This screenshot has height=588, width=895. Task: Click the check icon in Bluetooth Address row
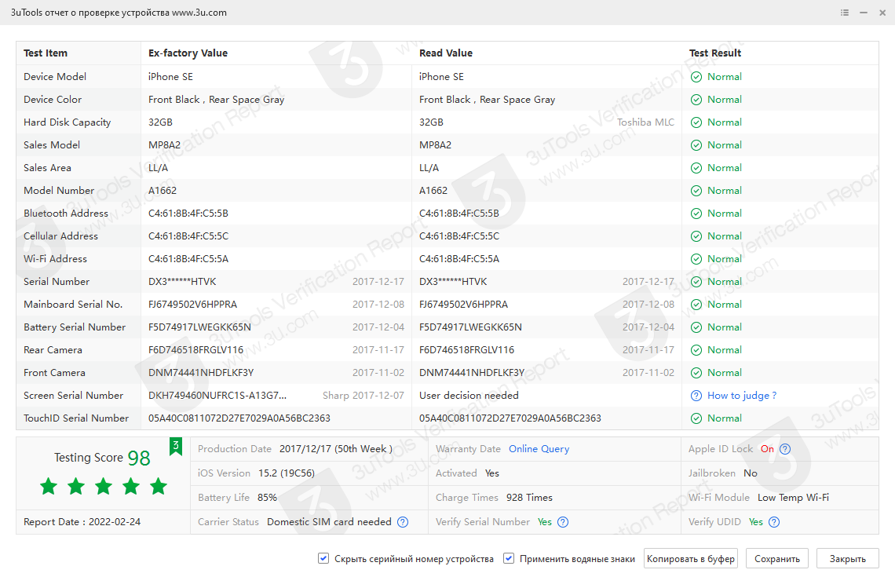(696, 214)
